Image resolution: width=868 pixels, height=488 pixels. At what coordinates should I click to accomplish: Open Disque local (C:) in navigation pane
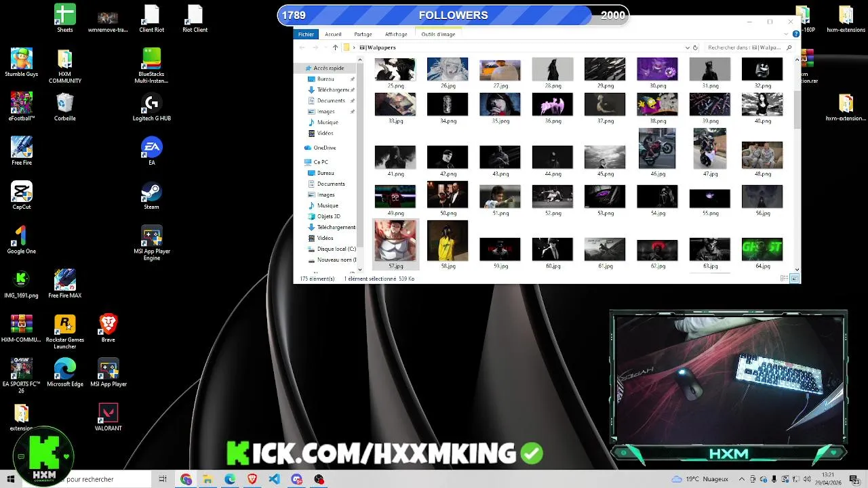tap(332, 249)
